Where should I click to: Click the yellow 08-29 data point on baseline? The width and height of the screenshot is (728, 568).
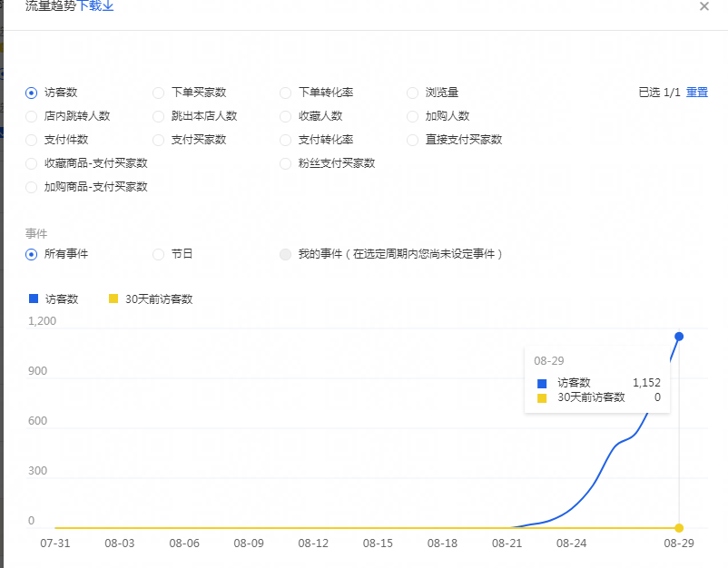[x=679, y=528]
